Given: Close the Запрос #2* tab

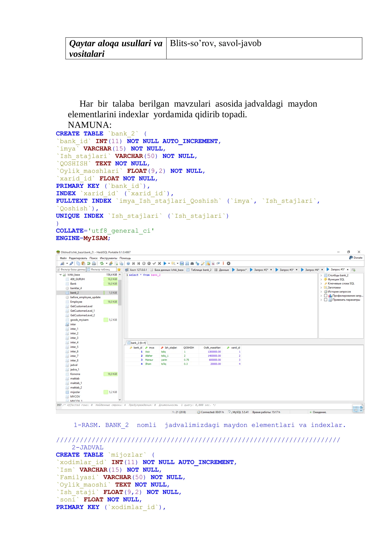Looking at the screenshot, I should 271,270.
